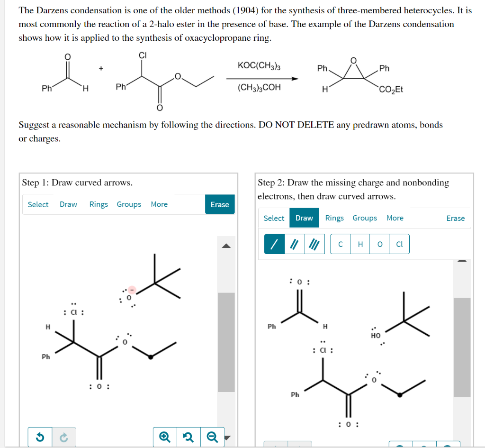Open the Rings menu in Step 1
The width and height of the screenshot is (485, 448).
(x=99, y=204)
